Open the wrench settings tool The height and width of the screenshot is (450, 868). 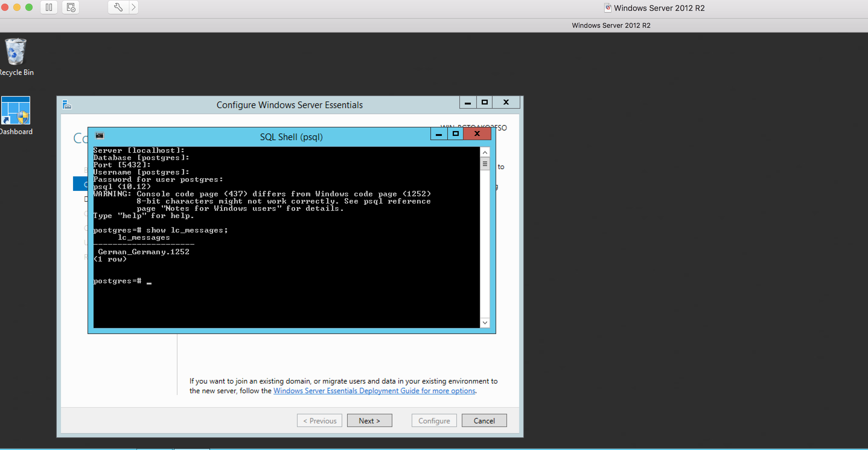(x=118, y=7)
